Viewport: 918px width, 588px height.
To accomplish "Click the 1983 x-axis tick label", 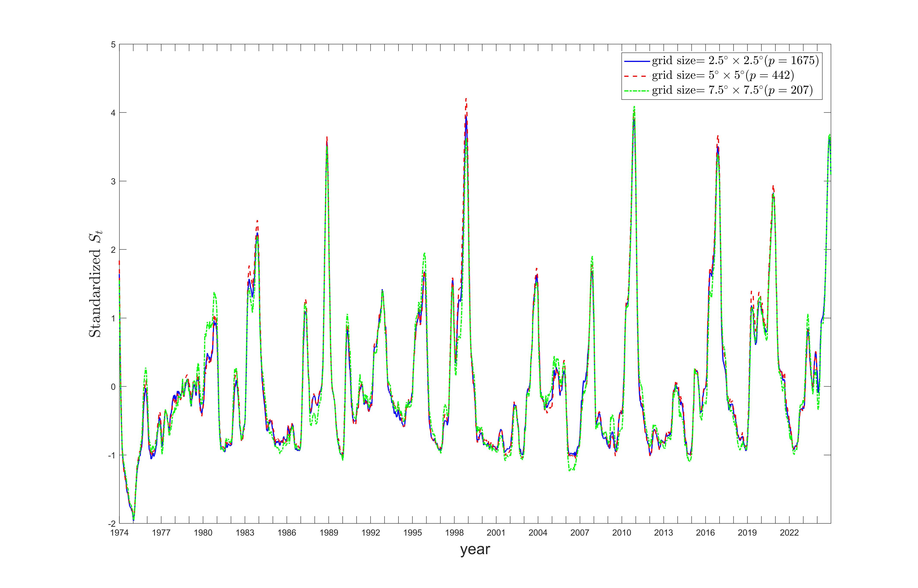I will 245,533.
